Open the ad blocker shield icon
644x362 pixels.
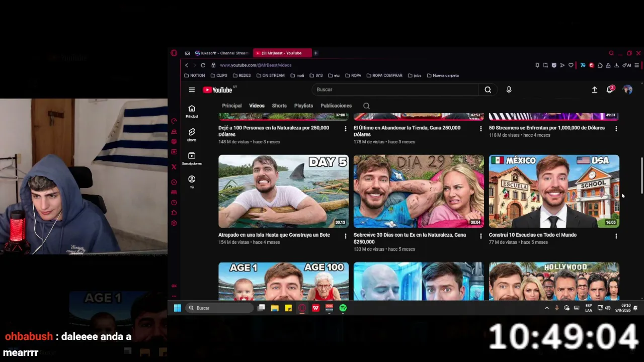click(554, 65)
